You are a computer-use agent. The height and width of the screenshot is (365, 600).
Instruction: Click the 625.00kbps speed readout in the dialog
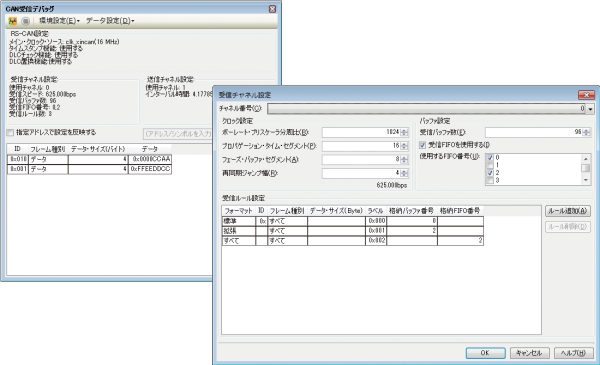392,185
